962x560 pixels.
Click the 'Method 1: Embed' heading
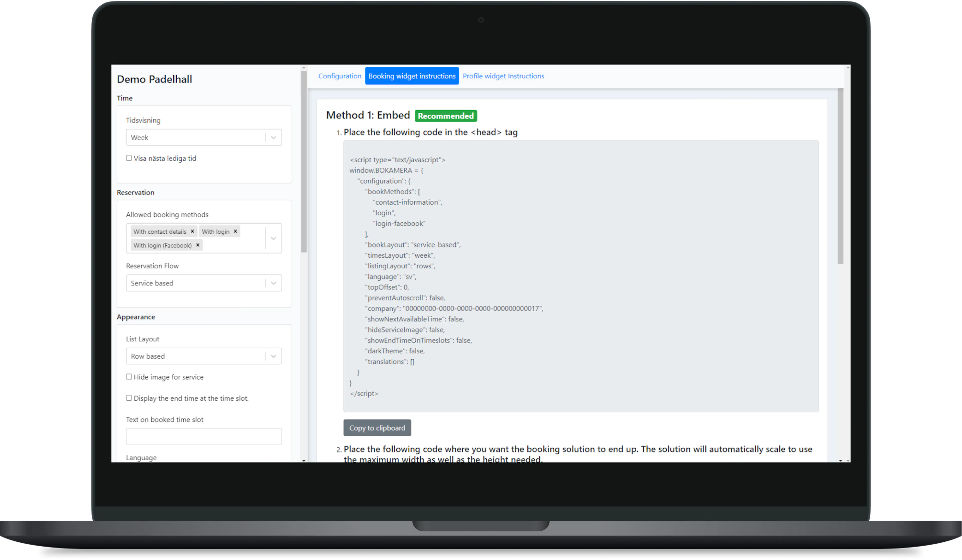tap(368, 115)
